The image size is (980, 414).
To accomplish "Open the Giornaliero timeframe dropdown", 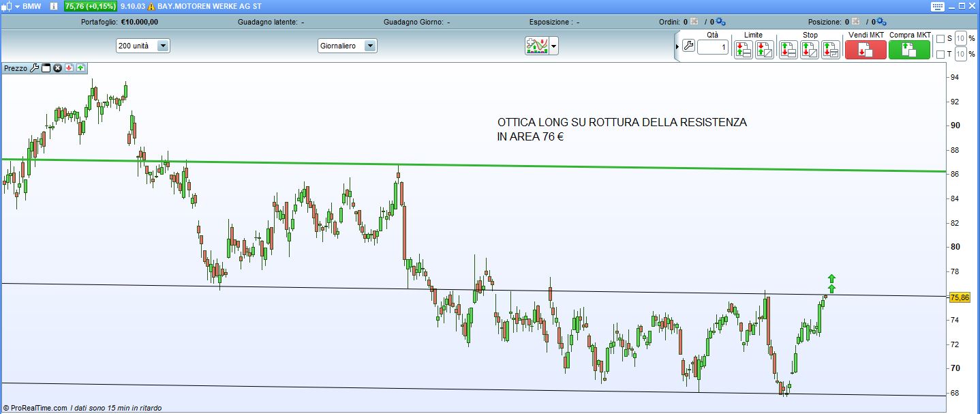I will [370, 46].
